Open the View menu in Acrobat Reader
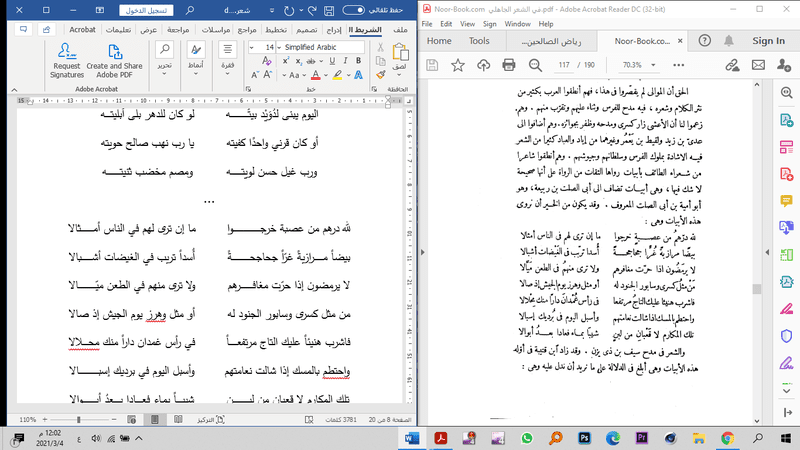Image resolution: width=800 pixels, height=450 pixels. pos(467,24)
